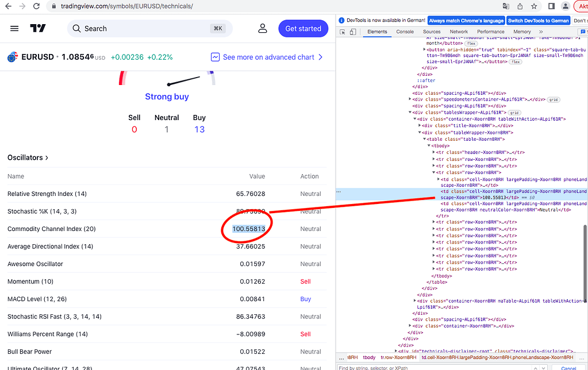Click the Find by string XPath search field
Screen dimensions: 588x370
pos(431,367)
